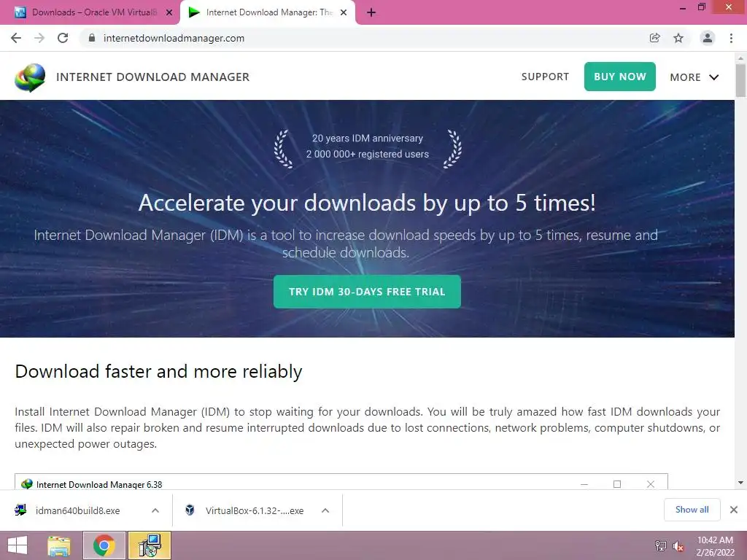747x560 pixels.
Task: Click 'Download faster and more reliably' heading
Action: click(158, 371)
